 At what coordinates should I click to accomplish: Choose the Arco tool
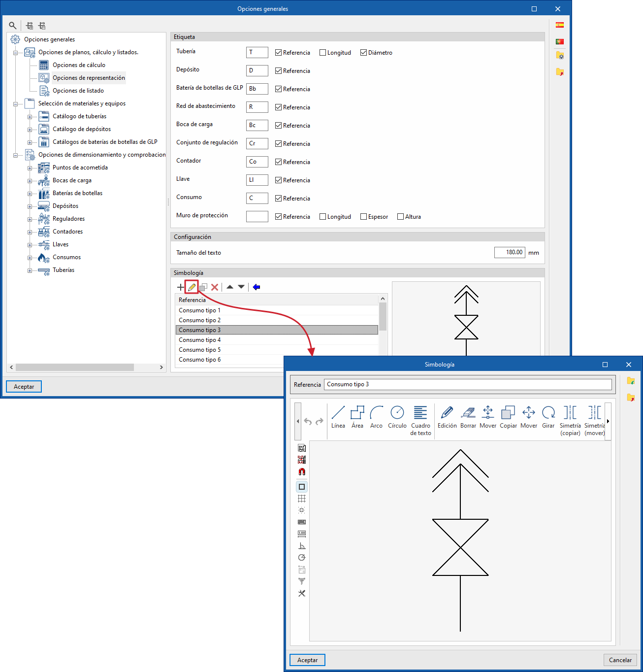point(377,417)
